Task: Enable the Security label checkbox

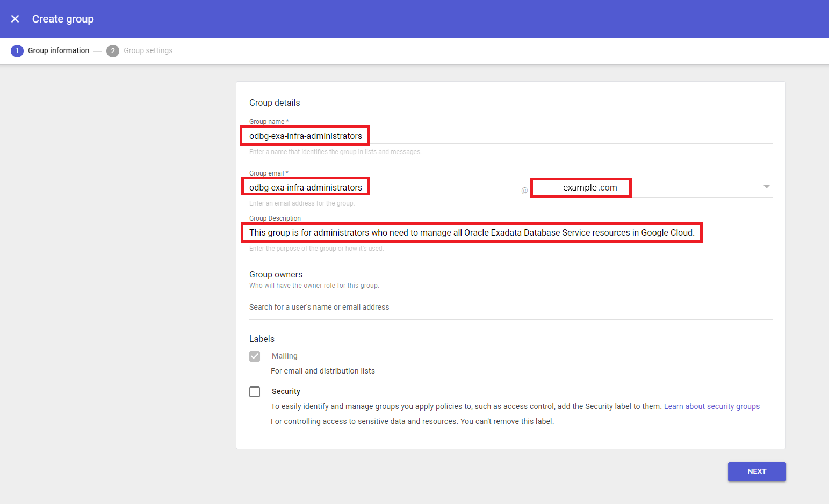Action: [255, 391]
